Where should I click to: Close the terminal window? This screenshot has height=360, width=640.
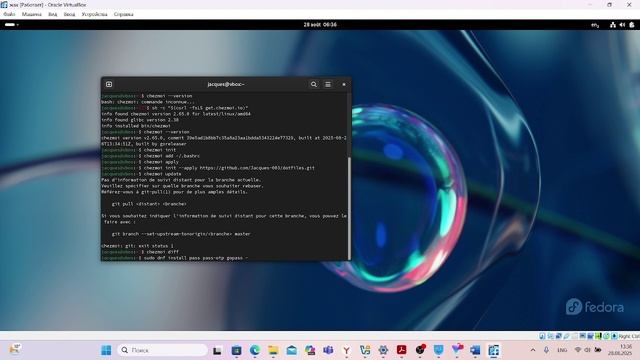pyautogui.click(x=344, y=84)
